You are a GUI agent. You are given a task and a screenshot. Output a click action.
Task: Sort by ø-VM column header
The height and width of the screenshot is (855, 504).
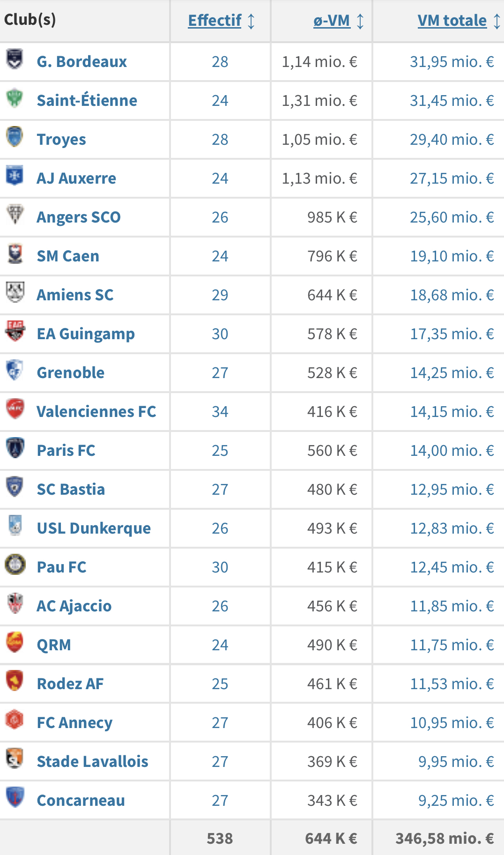332,21
